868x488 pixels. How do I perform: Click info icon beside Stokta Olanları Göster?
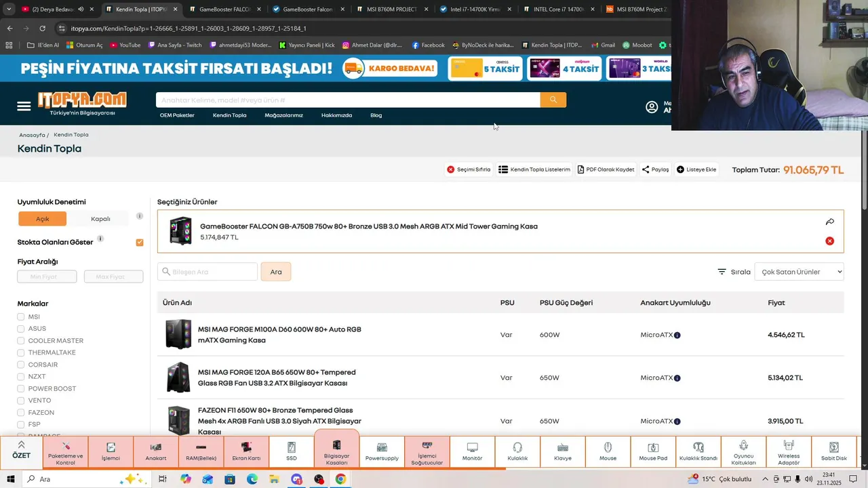click(100, 239)
